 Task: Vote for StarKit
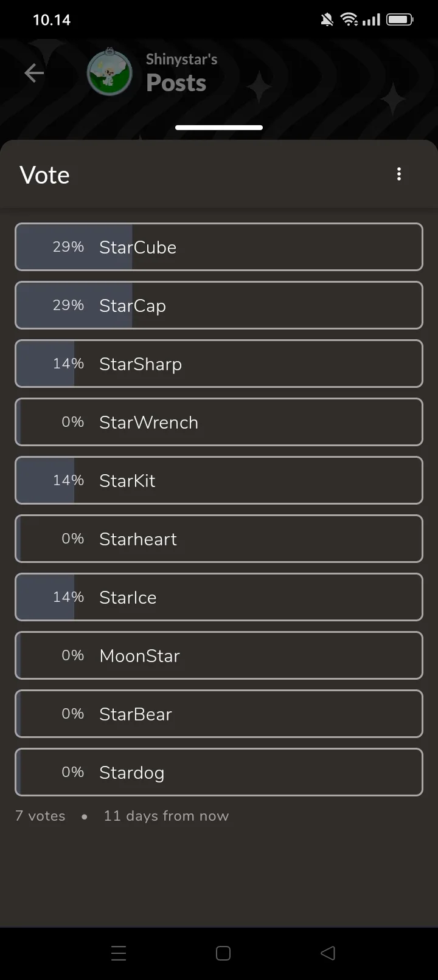219,480
